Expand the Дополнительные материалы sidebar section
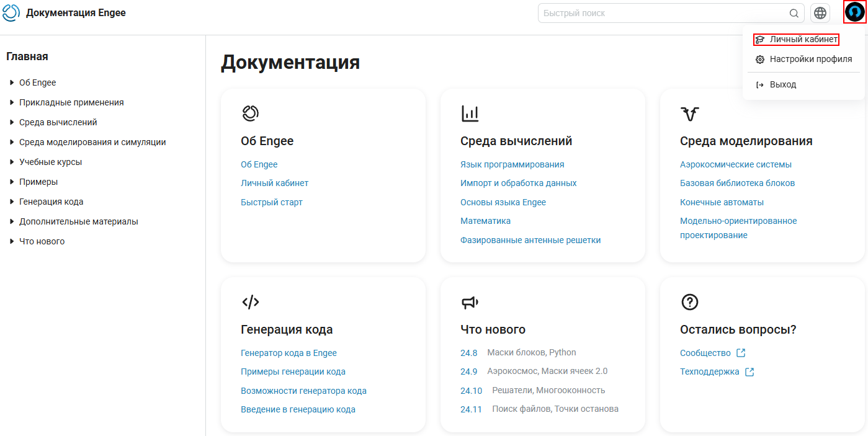 coord(12,221)
